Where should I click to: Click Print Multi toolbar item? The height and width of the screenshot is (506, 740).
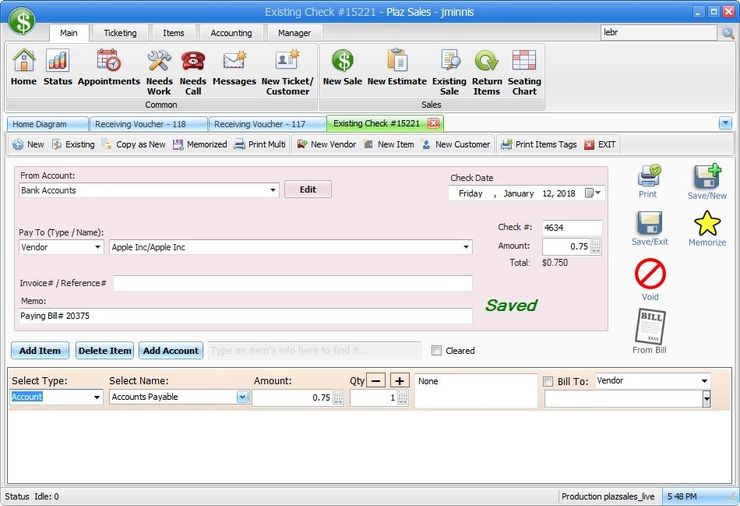(260, 144)
